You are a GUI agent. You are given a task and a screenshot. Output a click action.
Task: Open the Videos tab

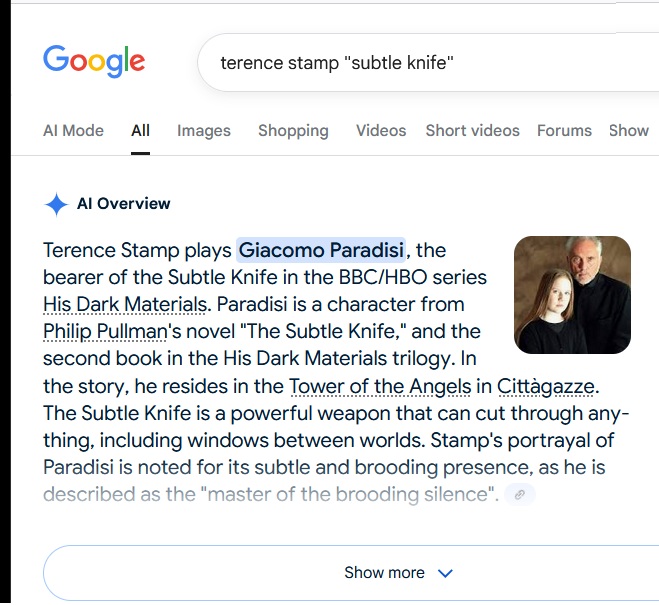(x=381, y=130)
